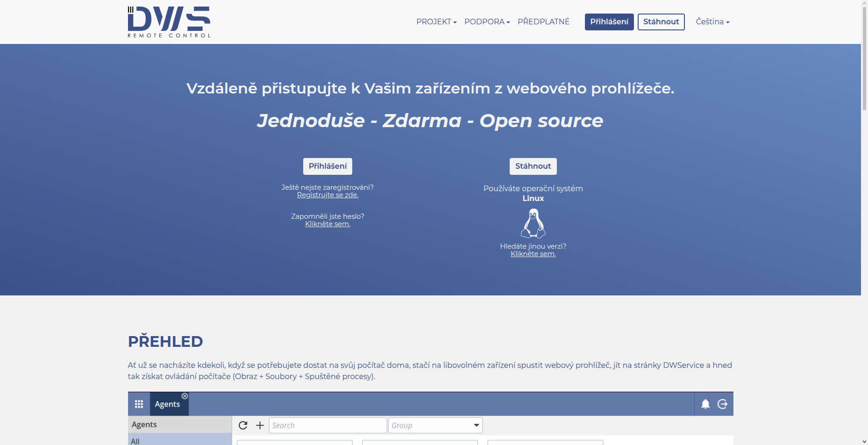Click the scrollbar down arrow
Viewport: 868px width, 445px height.
[x=864, y=441]
